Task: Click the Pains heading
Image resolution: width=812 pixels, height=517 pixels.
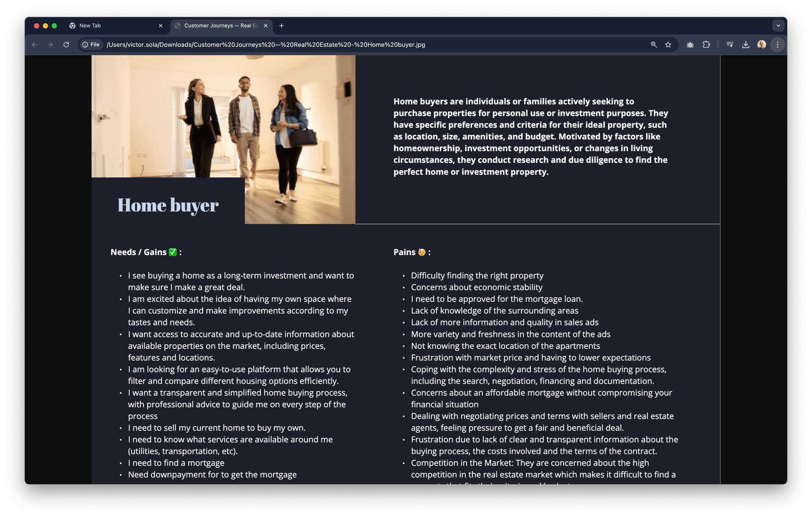Action: point(412,252)
